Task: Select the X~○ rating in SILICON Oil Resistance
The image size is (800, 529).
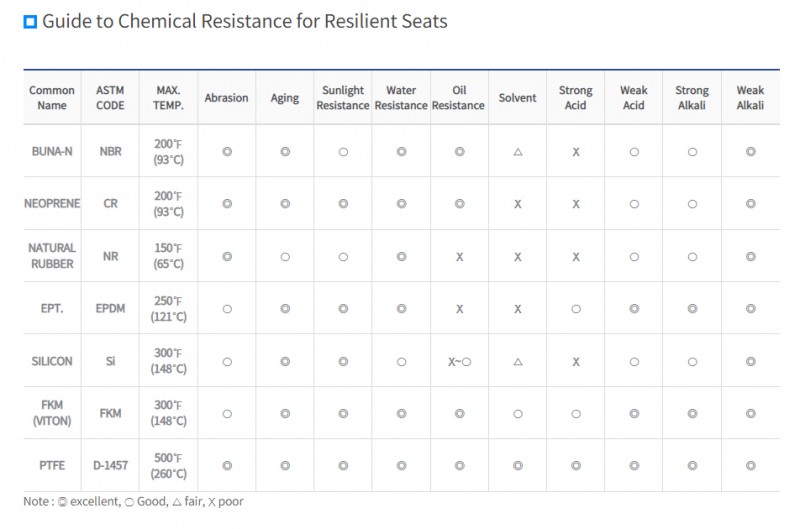Action: click(460, 361)
